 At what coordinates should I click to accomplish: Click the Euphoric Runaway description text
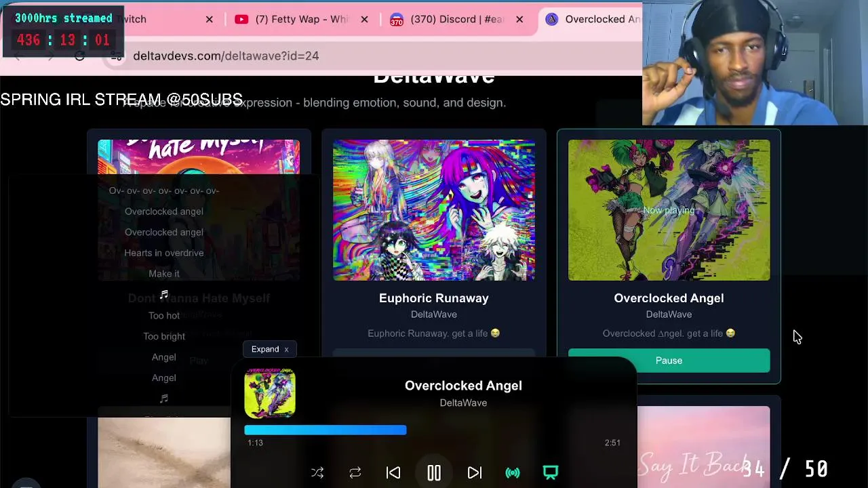[x=434, y=333]
